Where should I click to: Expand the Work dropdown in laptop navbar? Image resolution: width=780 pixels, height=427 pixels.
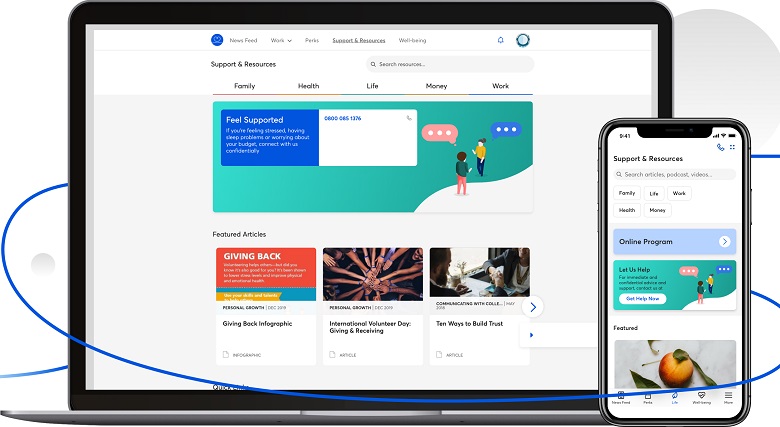281,40
